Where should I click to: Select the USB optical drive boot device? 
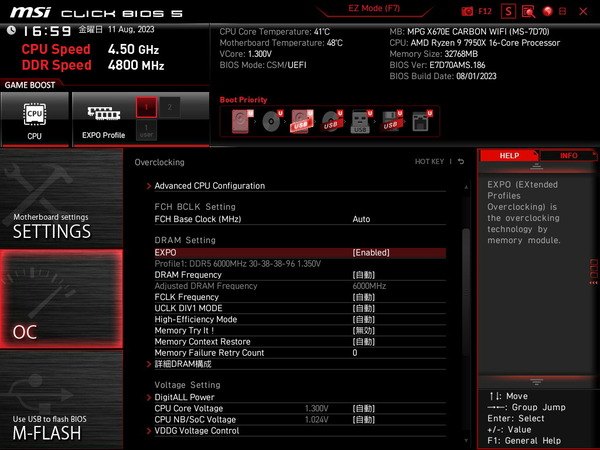click(x=331, y=121)
